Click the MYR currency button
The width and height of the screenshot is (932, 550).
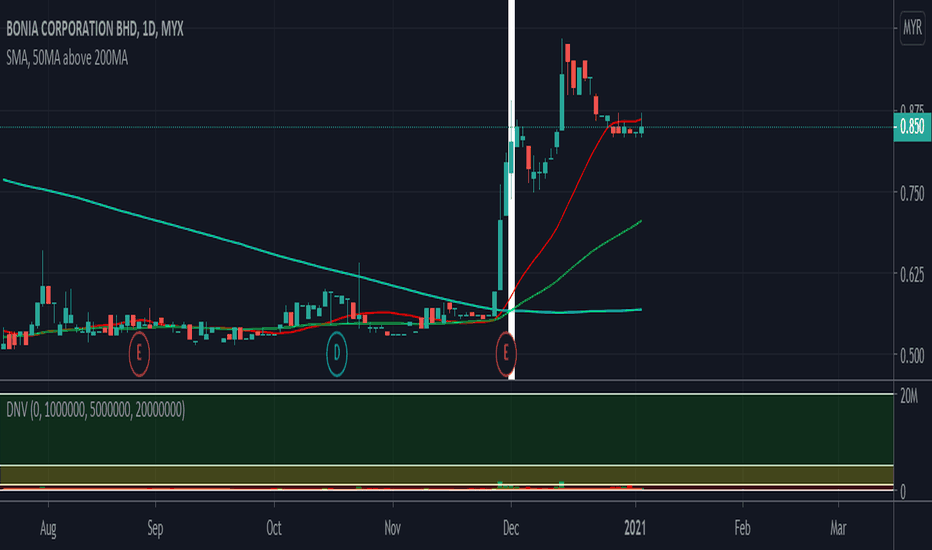tap(912, 27)
